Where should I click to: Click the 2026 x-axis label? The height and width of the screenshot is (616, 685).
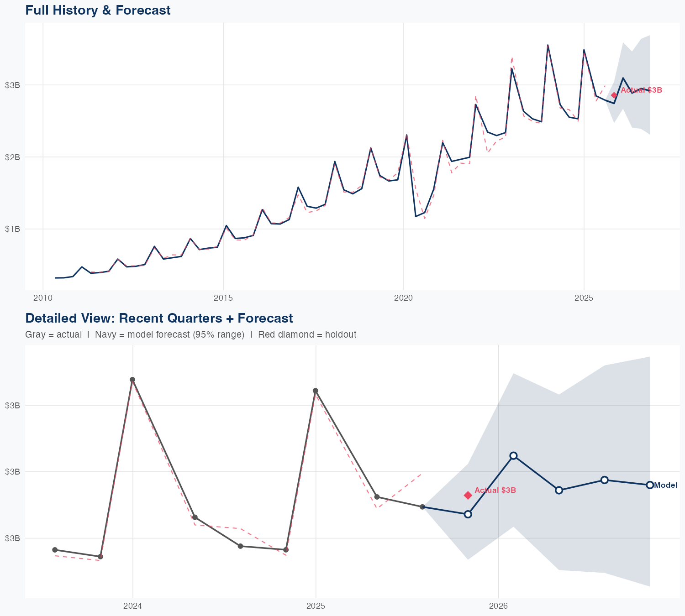click(x=498, y=606)
